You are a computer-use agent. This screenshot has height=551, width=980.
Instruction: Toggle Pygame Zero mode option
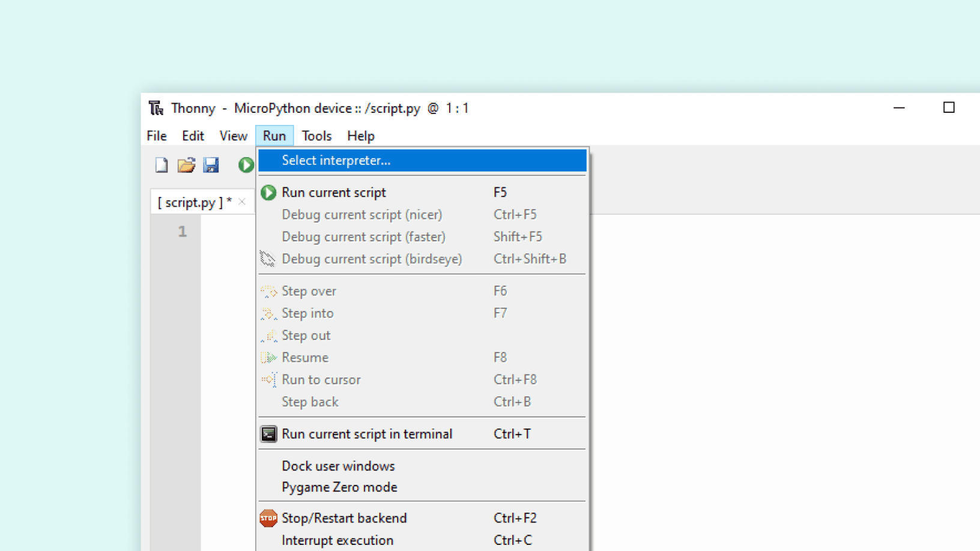(x=339, y=487)
